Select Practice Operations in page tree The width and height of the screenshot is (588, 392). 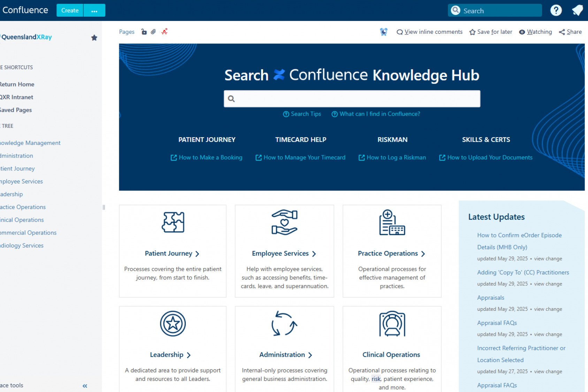pos(23,207)
